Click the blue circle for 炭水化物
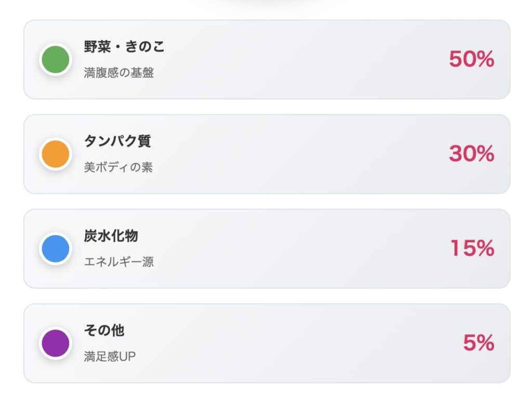The width and height of the screenshot is (532, 394). click(x=55, y=248)
